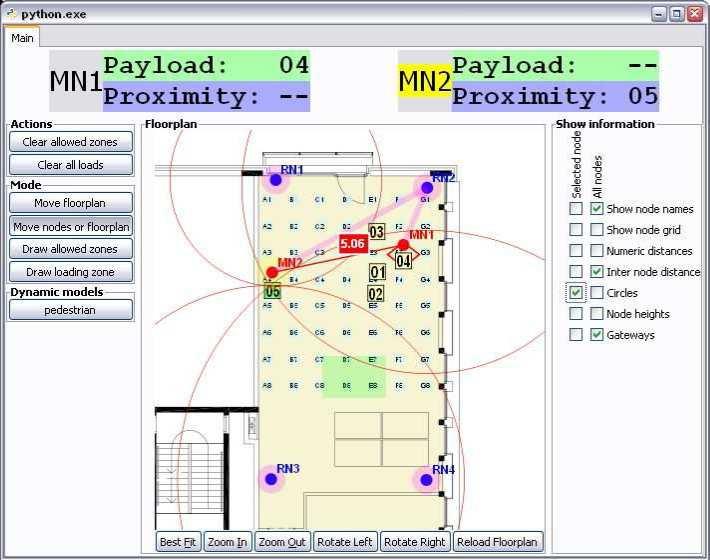Screen dimensions: 710x560
Task: Uncheck Selected node Circles checkbox
Action: (x=576, y=292)
